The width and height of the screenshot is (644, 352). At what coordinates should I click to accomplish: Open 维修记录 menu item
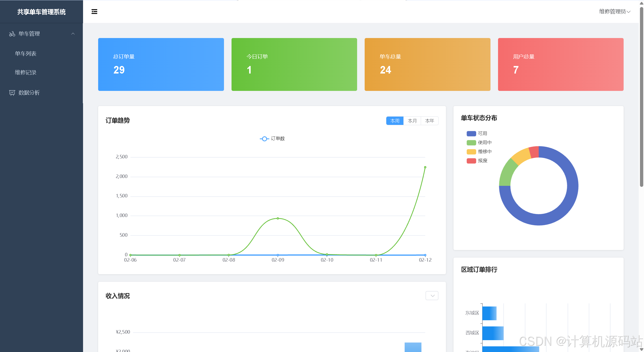point(26,73)
